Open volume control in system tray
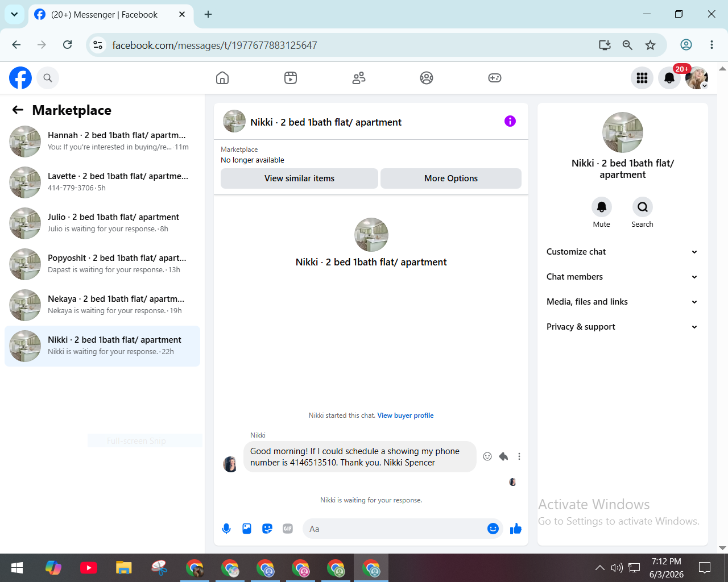The height and width of the screenshot is (582, 728). [x=617, y=568]
